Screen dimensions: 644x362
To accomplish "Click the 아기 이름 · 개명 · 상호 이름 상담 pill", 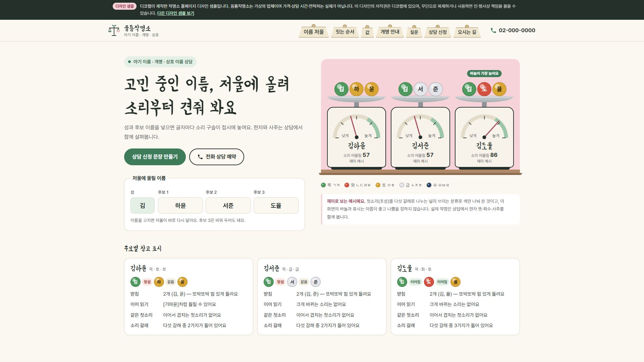I will [160, 62].
